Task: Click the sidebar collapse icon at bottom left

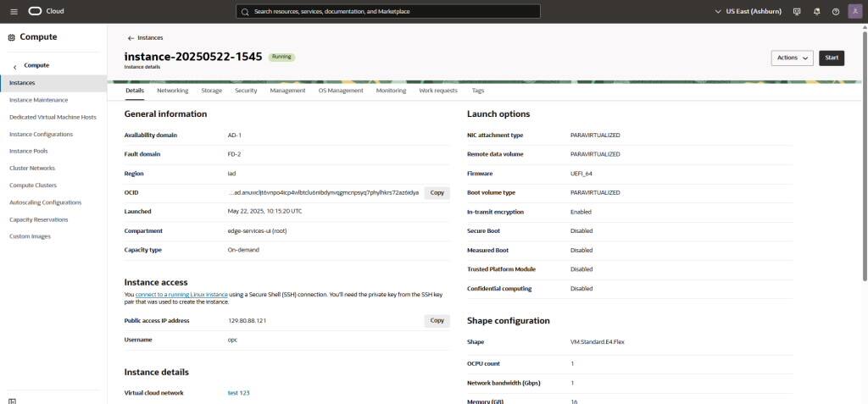Action: coord(12,401)
